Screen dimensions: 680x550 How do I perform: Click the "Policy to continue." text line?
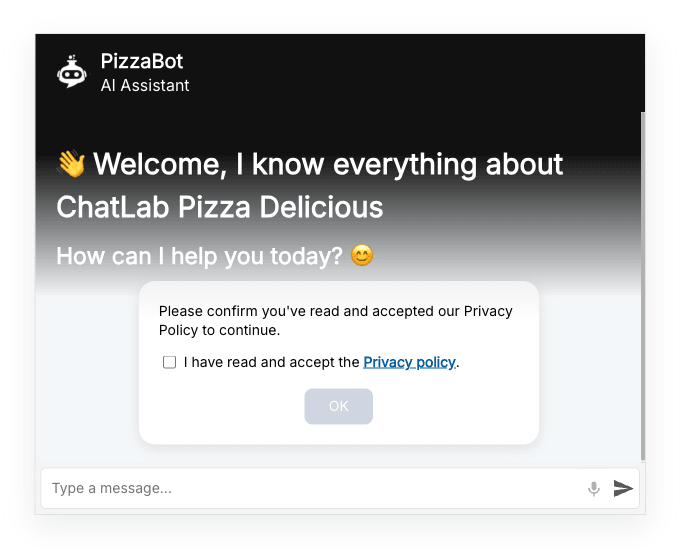pos(219,330)
